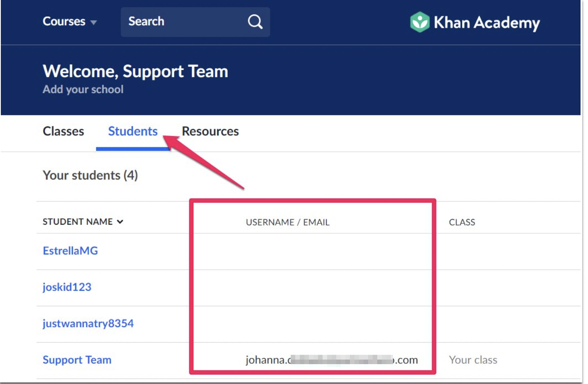Sort by Student Name column chevron
This screenshot has height=384, width=588.
click(120, 222)
